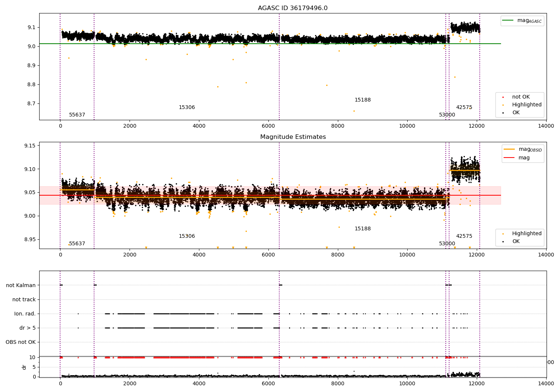Click the 'dr > 5' row label
This screenshot has width=560, height=392.
(28, 328)
